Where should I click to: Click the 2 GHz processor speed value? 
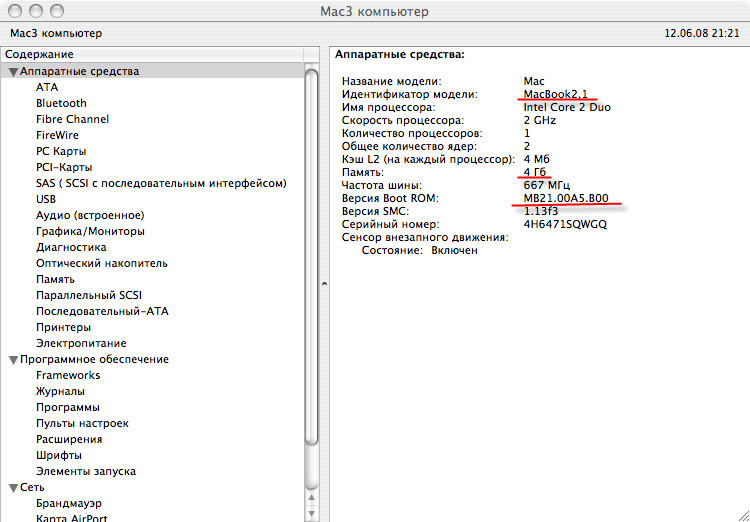pyautogui.click(x=540, y=121)
